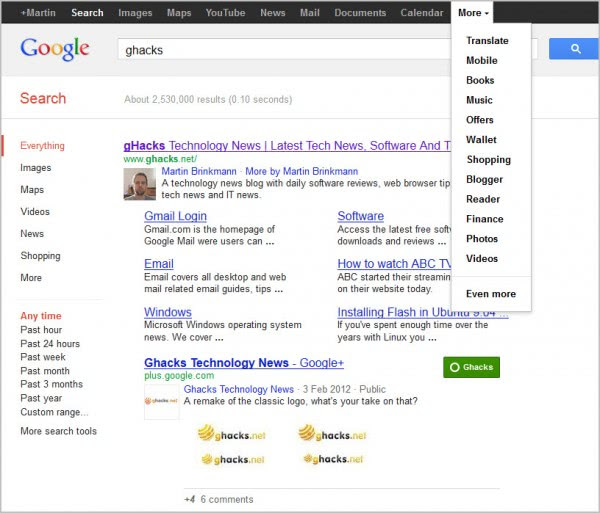Screen dimensions: 600x513
Task: Open Ghacks Technology News post author link
Action: point(238,389)
